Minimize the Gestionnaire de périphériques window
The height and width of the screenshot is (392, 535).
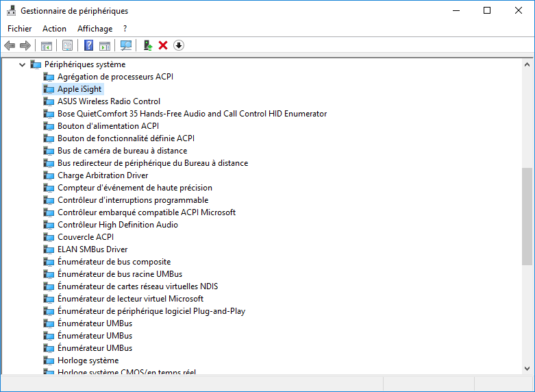pos(456,10)
